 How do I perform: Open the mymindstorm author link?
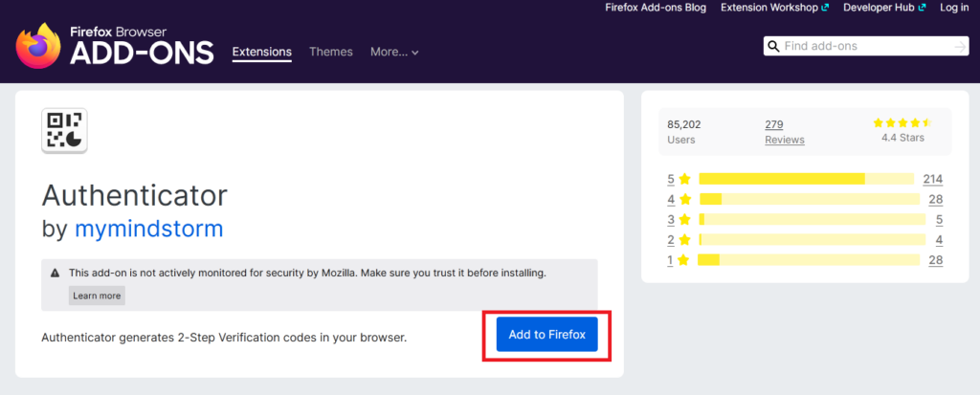[148, 229]
